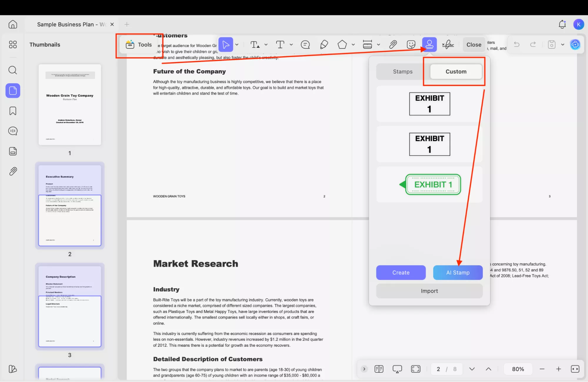Expand the save options dropdown arrow
The height and width of the screenshot is (382, 588).
562,45
